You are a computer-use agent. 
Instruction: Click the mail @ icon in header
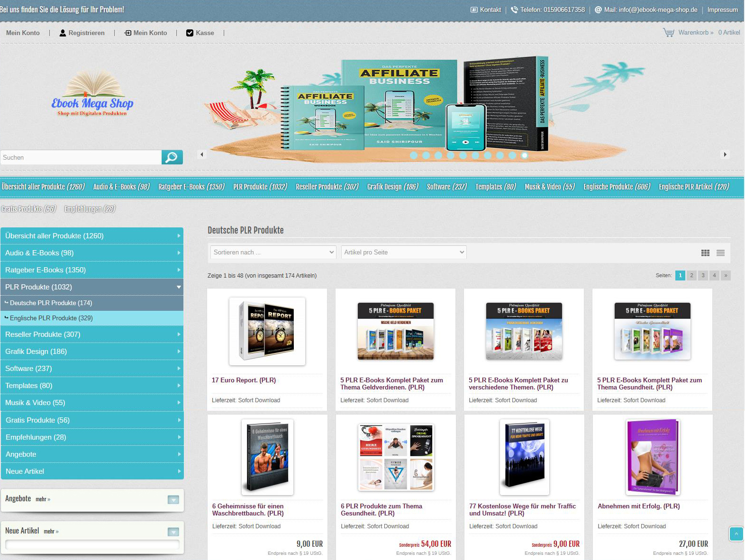[598, 10]
